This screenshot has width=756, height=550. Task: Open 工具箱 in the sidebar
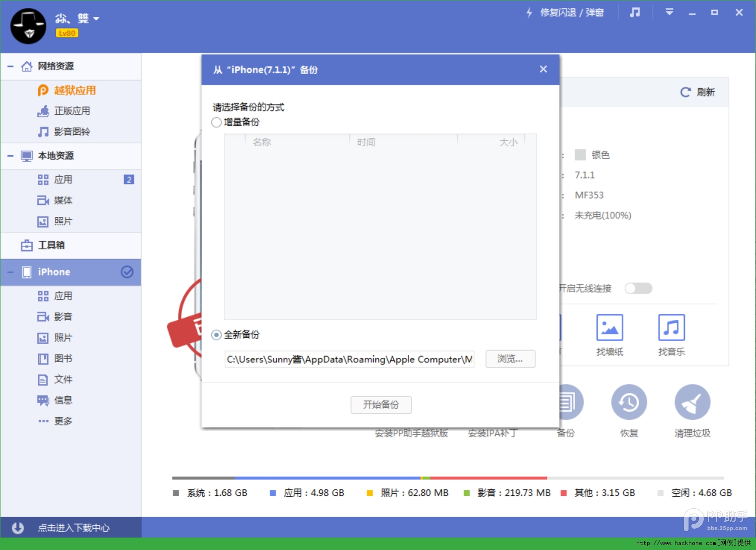pyautogui.click(x=51, y=245)
